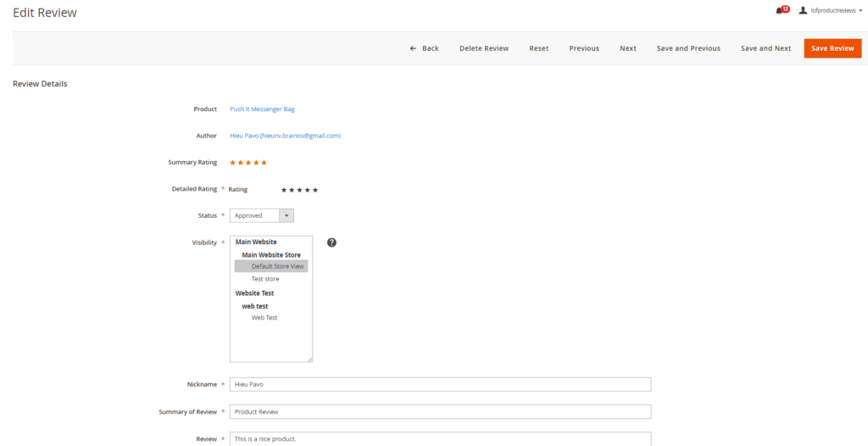Set Detailed Rating to three stars
Screen dimensions: 868x446
(x=299, y=190)
